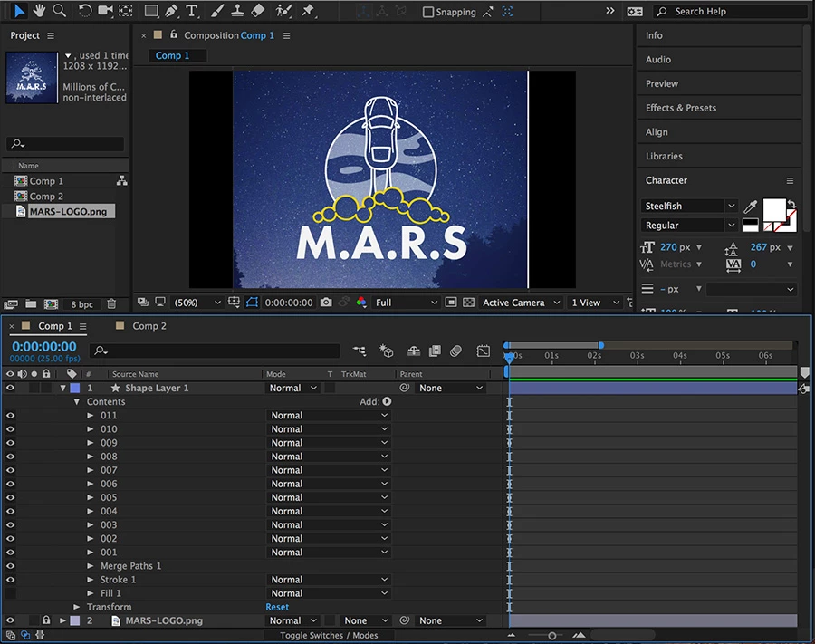Select the Selection arrow tool
The width and height of the screenshot is (815, 644).
pyautogui.click(x=19, y=11)
